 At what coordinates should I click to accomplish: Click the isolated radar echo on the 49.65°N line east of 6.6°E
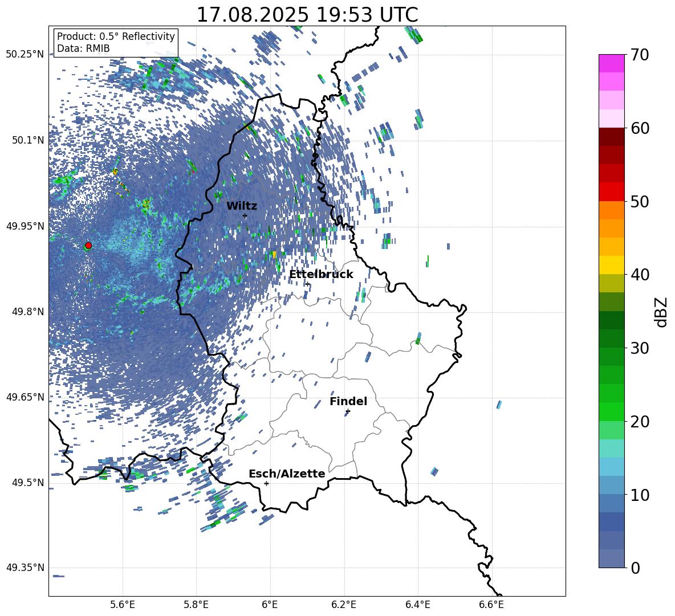coord(499,405)
